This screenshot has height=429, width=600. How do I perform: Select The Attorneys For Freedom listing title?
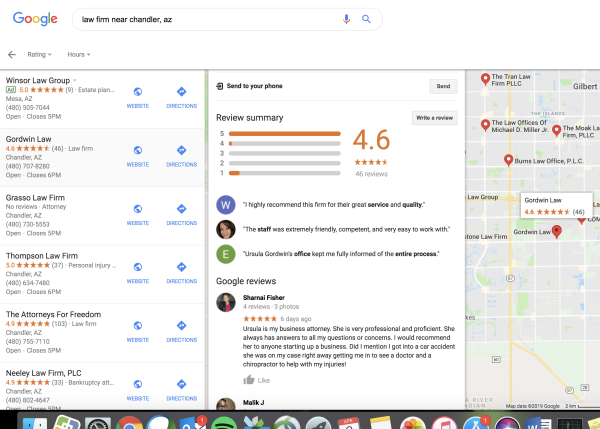[x=54, y=314]
